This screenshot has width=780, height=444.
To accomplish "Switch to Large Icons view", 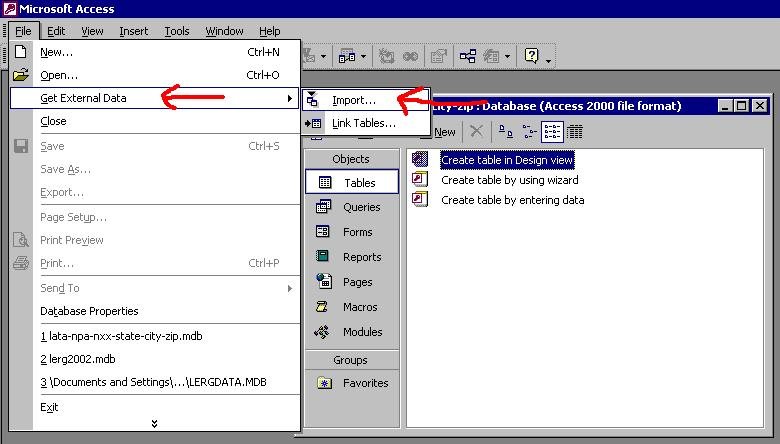I will (506, 132).
